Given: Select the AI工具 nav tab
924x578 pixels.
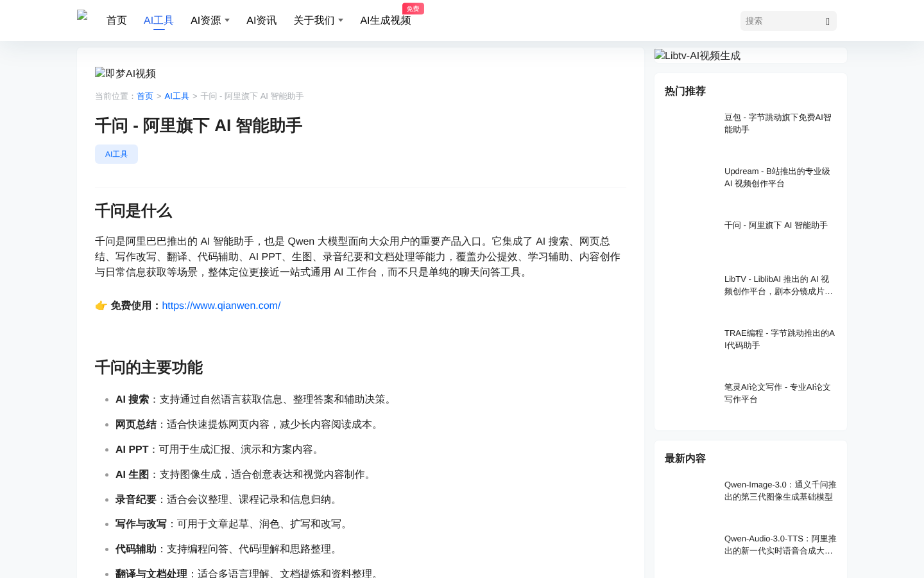Looking at the screenshot, I should pyautogui.click(x=158, y=21).
